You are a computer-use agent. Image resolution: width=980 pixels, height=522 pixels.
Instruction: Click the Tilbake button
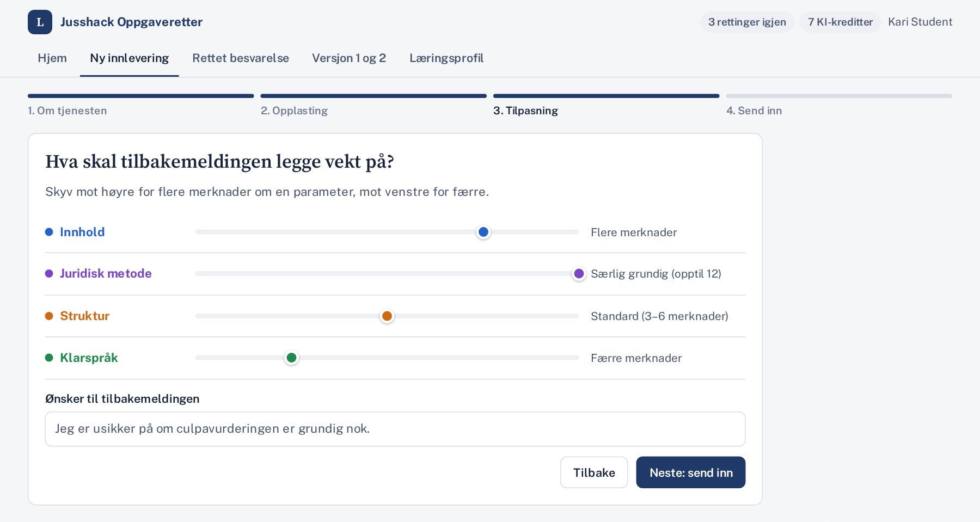[x=594, y=472]
